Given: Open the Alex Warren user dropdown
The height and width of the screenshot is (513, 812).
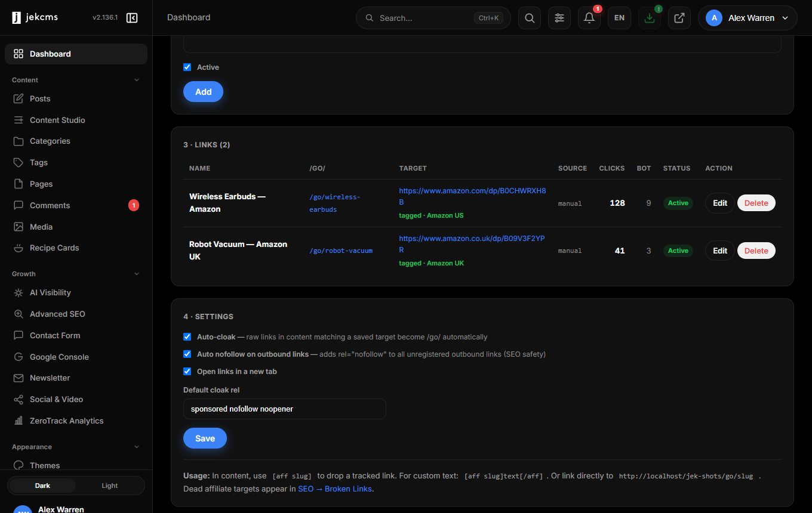Looking at the screenshot, I should pos(748,18).
